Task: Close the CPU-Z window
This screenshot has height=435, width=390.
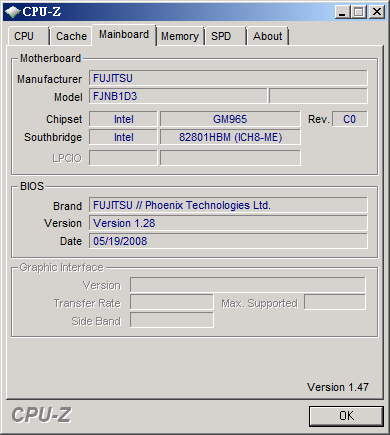Action: click(x=377, y=12)
